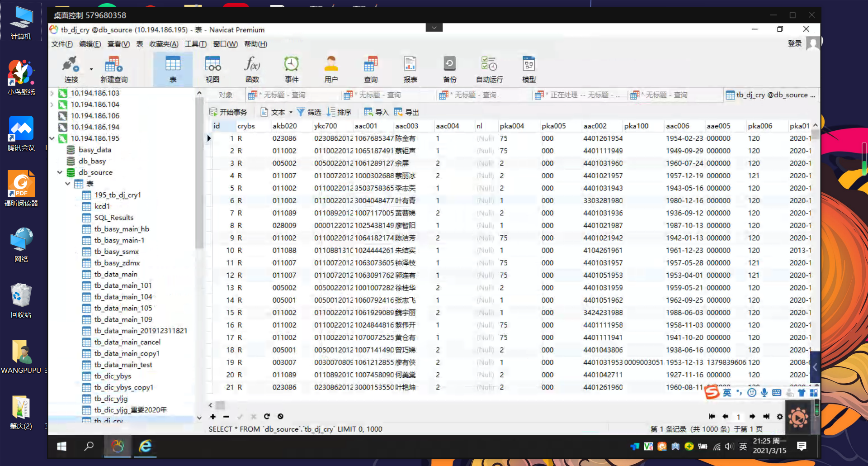
Task: Open the Event (事件) icon
Action: [292, 69]
